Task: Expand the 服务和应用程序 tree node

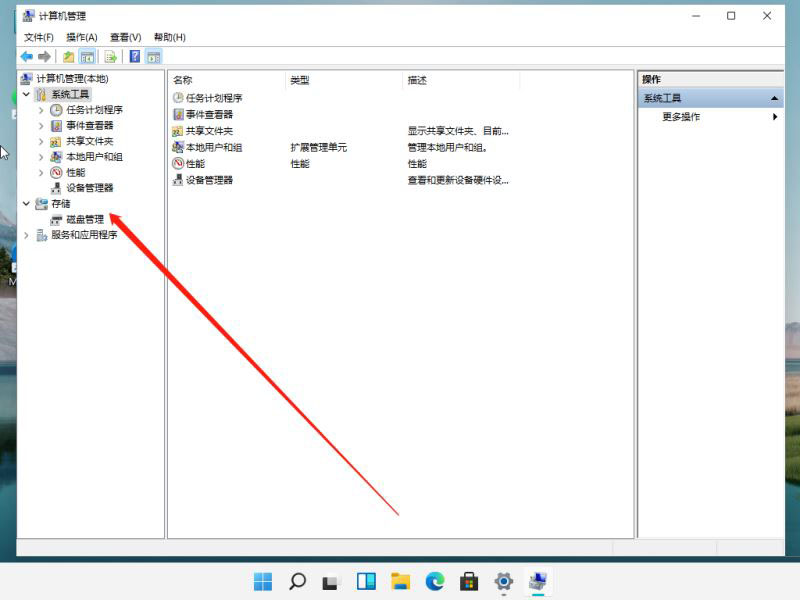Action: coord(25,235)
